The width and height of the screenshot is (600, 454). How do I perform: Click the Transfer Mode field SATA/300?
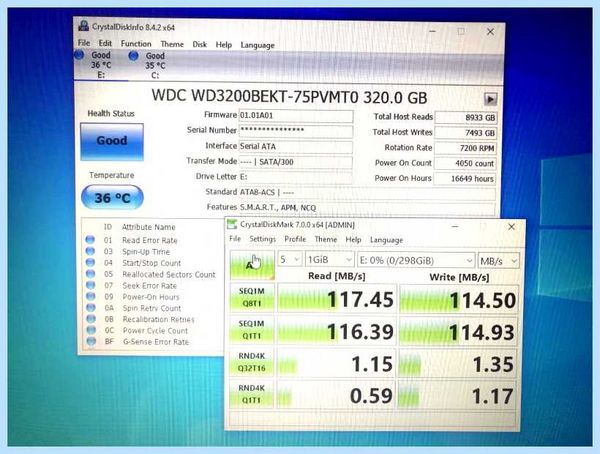point(295,162)
